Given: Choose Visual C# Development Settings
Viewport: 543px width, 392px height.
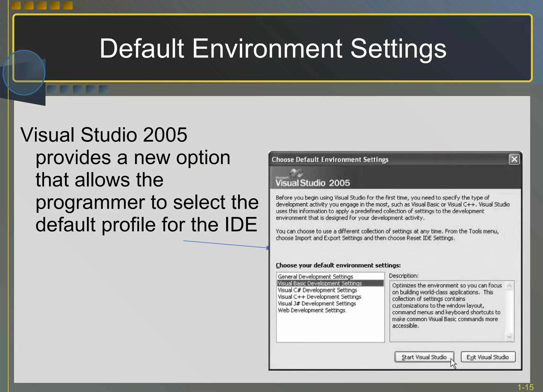Looking at the screenshot, I should [x=330, y=290].
